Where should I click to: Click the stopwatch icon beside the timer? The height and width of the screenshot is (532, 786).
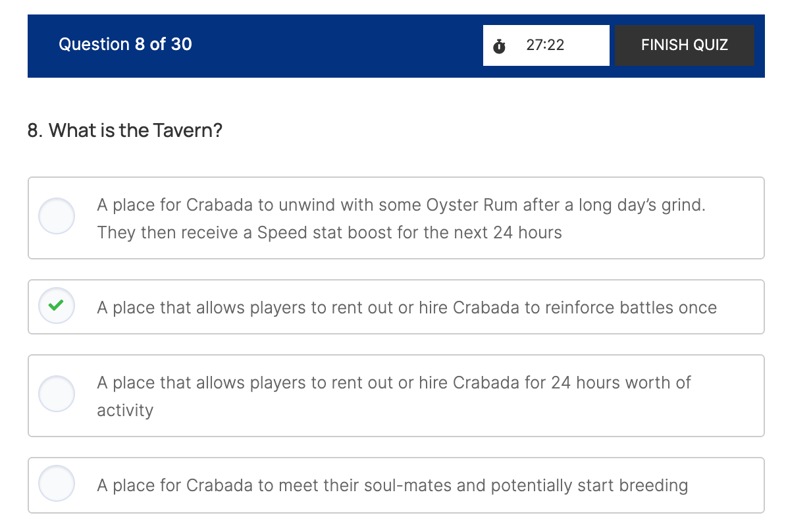pyautogui.click(x=499, y=45)
